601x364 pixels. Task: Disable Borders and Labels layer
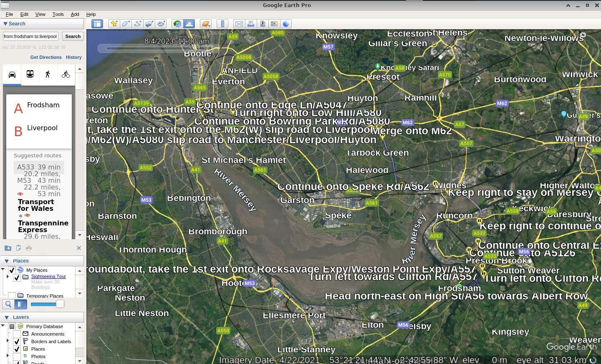click(x=17, y=341)
